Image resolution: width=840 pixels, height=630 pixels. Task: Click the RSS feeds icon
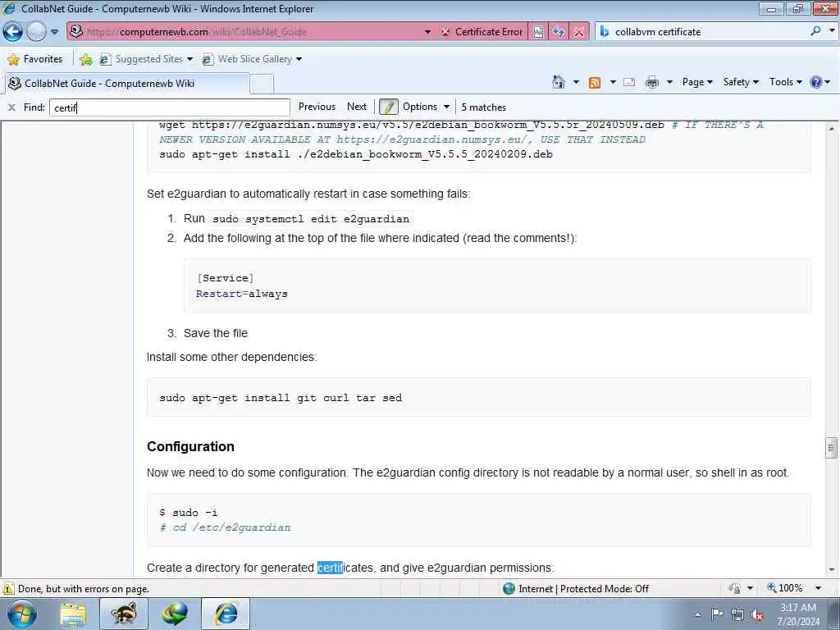coord(595,82)
